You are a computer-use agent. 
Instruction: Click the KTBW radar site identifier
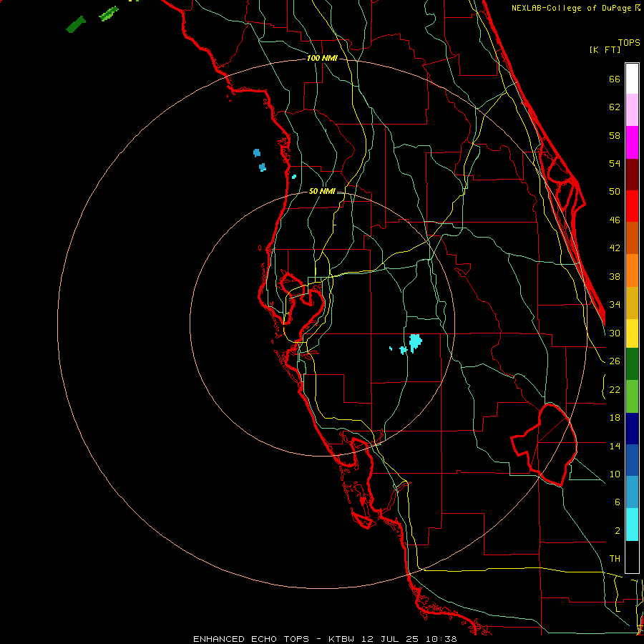341,639
